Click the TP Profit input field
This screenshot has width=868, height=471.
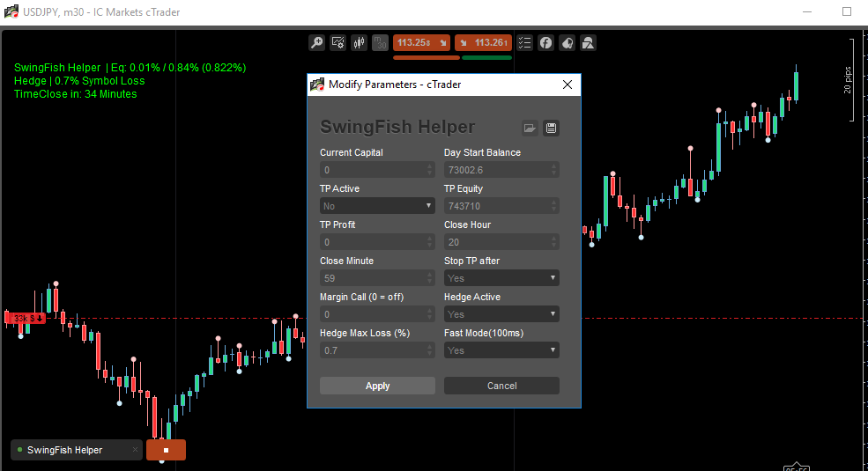377,242
